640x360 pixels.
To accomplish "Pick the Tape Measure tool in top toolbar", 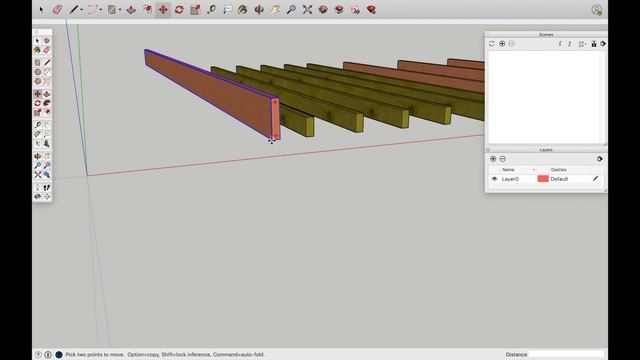I will (211, 9).
